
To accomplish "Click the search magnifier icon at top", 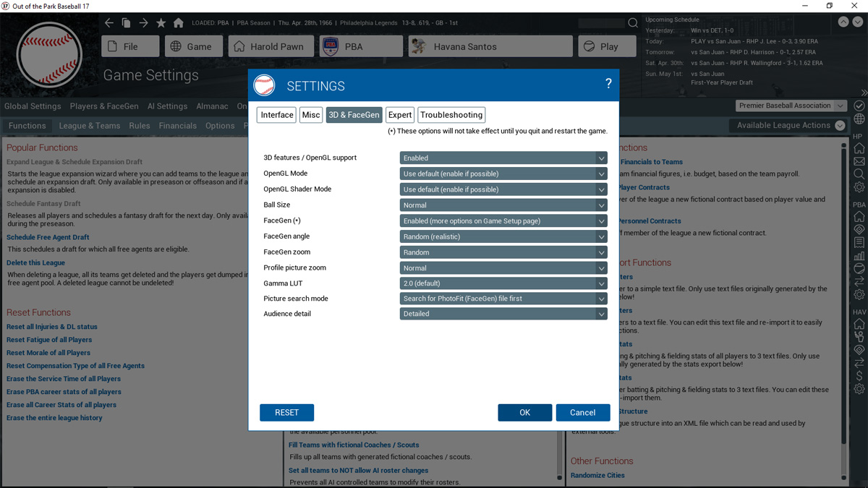I will pos(633,23).
